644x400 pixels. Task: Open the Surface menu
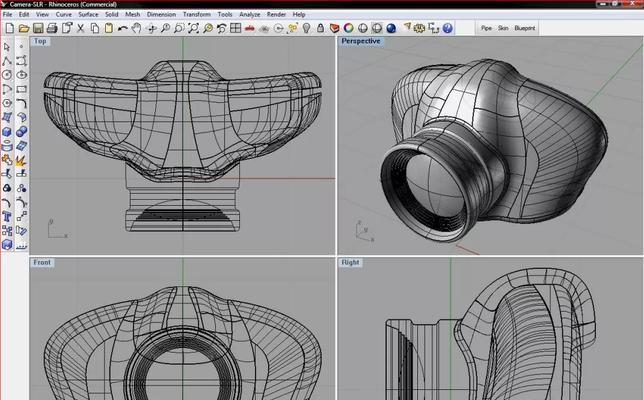[88, 14]
